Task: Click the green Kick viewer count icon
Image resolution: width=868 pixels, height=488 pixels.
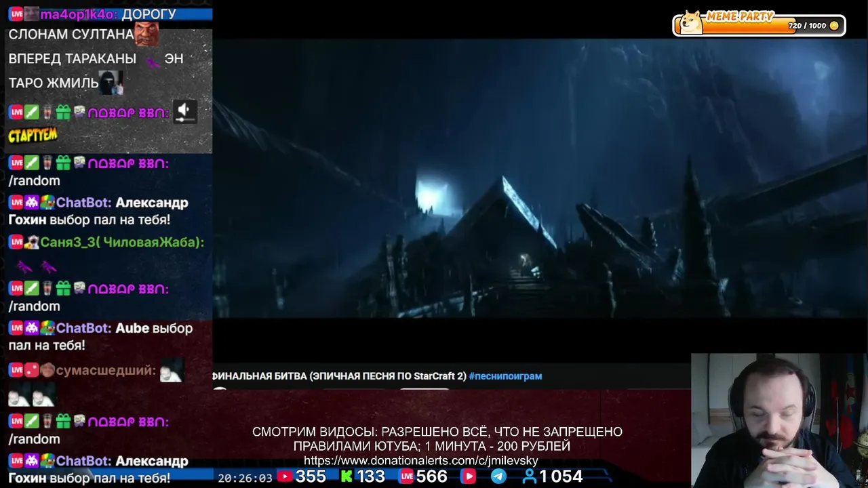Action: point(347,477)
